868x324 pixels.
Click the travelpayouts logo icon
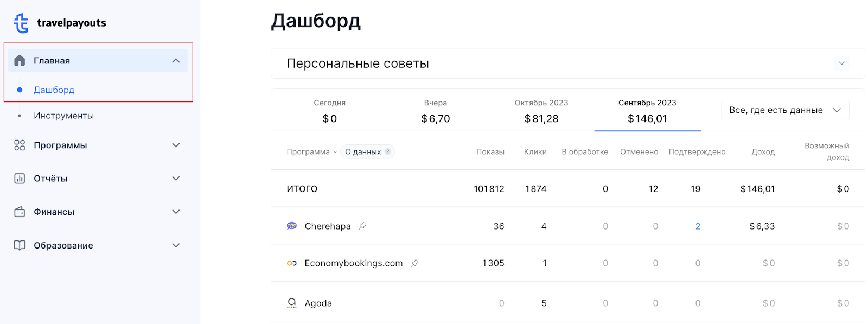(21, 23)
